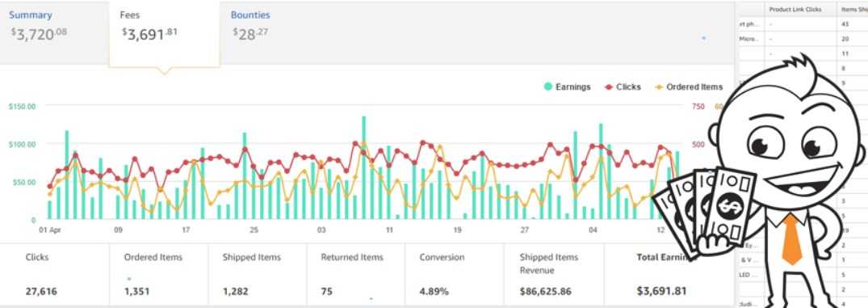The height and width of the screenshot is (308, 868).
Task: Click the 03 date axis label
Action: pos(321,230)
